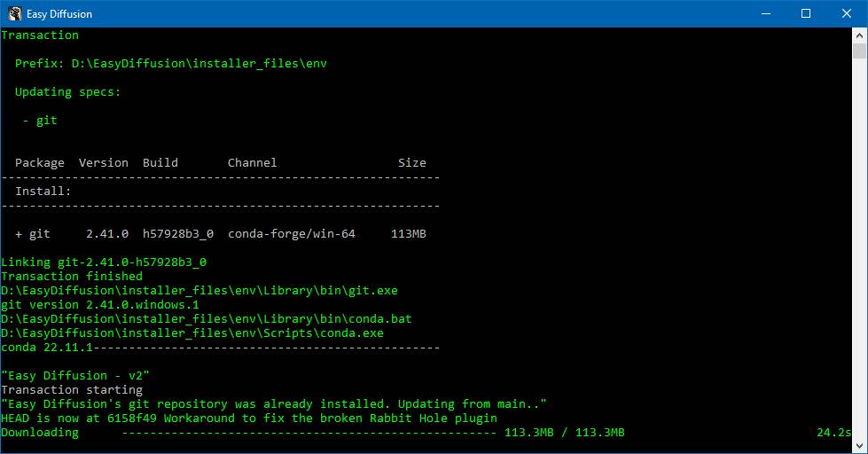
Task: Click the "Size" column header
Action: [x=411, y=163]
